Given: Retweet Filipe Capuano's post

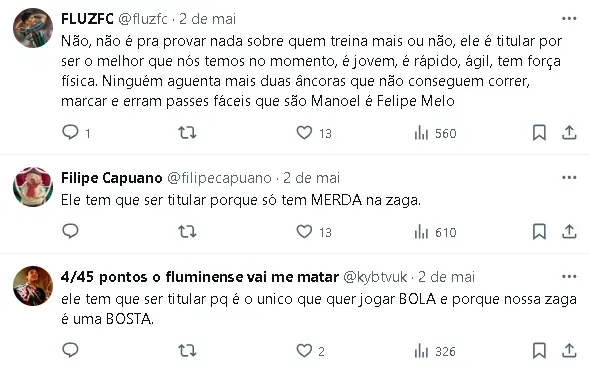Looking at the screenshot, I should click(187, 231).
